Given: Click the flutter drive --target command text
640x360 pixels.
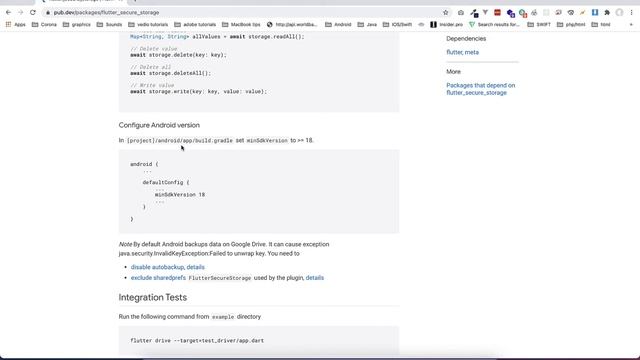Looking at the screenshot, I should pos(197,340).
